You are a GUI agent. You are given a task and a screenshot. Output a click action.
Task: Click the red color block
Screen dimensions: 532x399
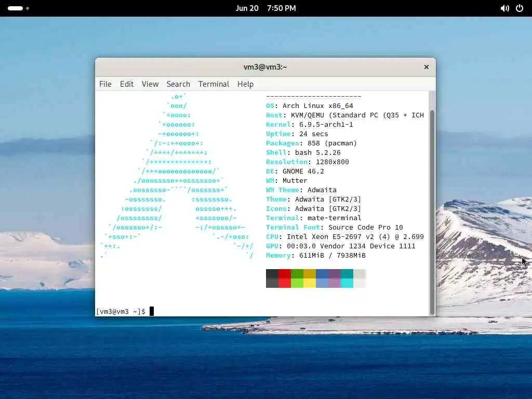[285, 278]
